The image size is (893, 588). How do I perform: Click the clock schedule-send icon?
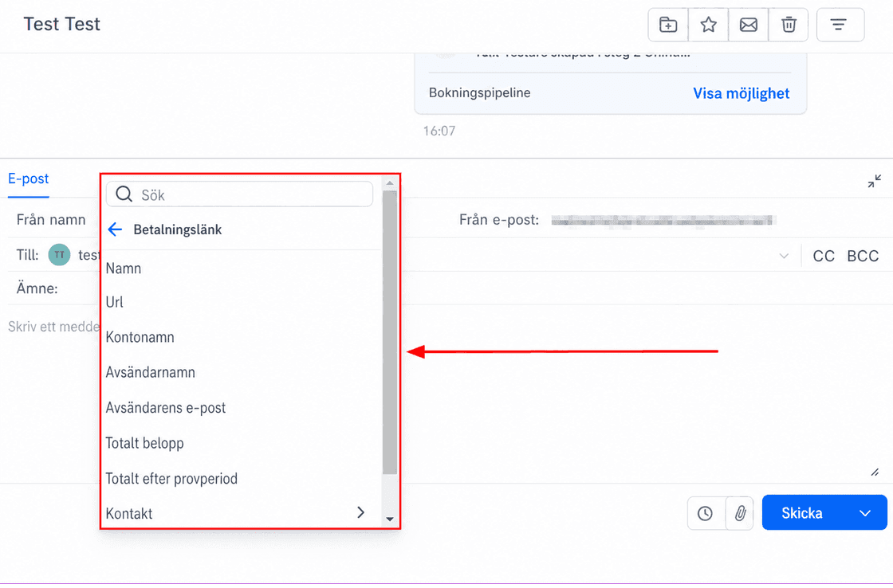click(x=706, y=513)
